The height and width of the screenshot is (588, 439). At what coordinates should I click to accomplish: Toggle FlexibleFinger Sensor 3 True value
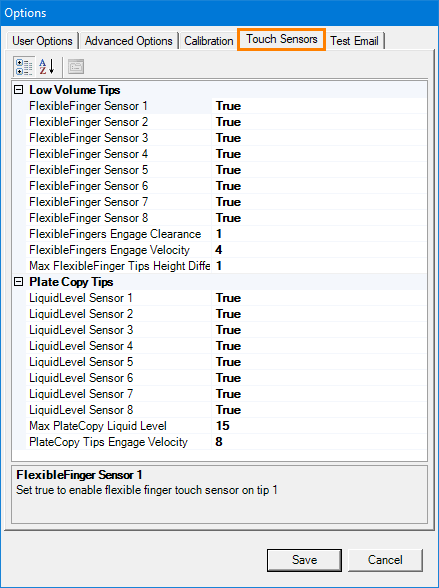point(319,138)
